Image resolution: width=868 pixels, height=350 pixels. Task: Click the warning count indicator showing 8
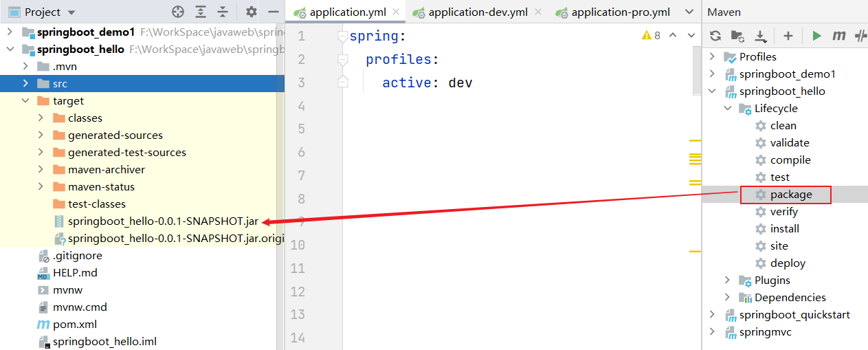pos(651,35)
